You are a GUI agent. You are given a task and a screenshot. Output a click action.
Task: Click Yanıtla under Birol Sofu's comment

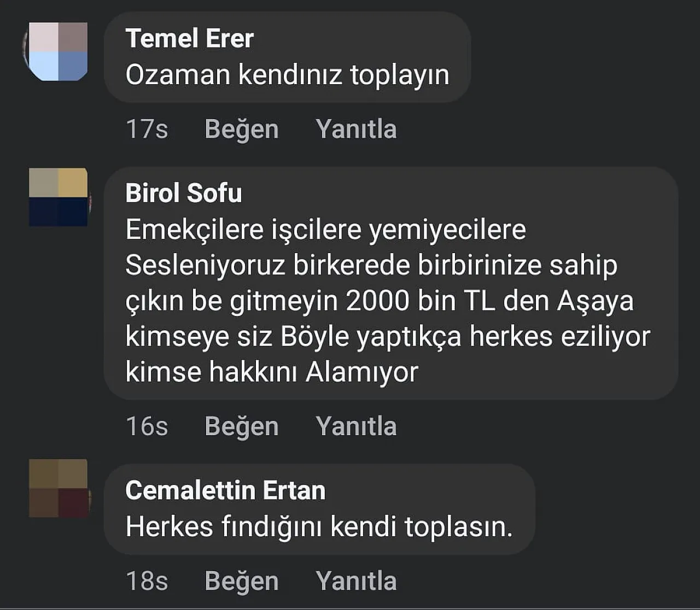356,426
